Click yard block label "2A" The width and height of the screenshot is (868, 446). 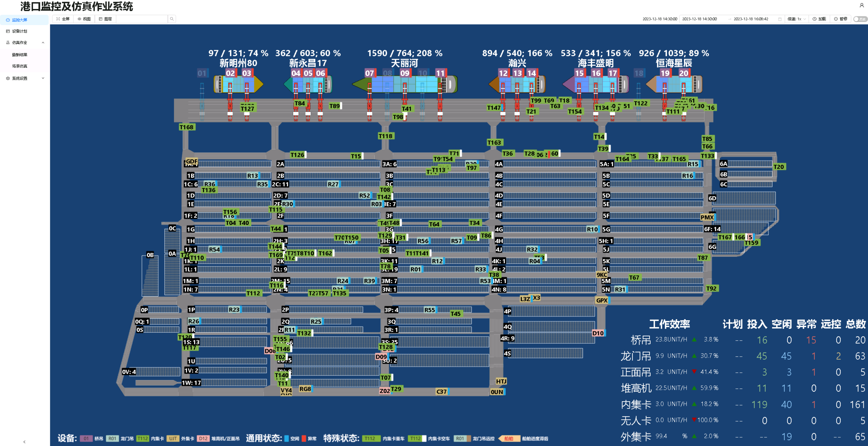[x=280, y=164]
